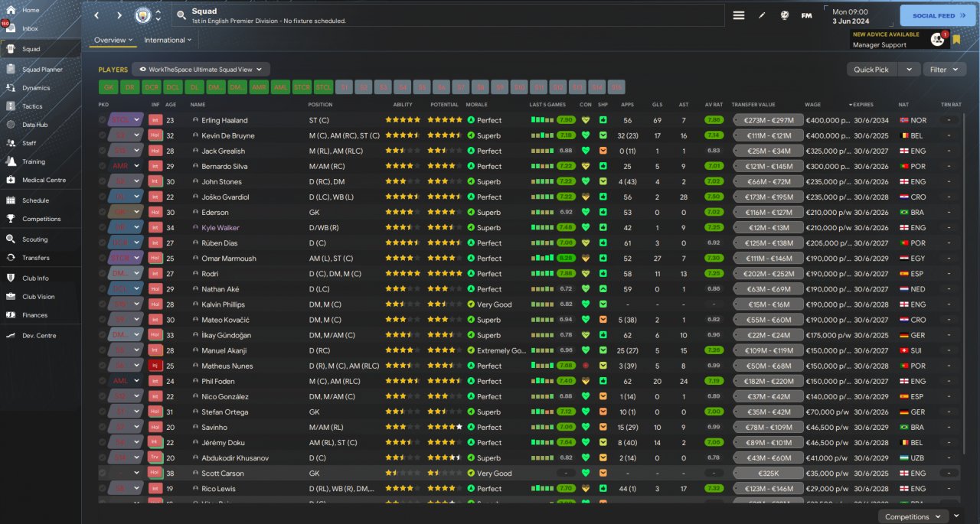This screenshot has height=524, width=980.
Task: Click the date and time display
Action: 851,16
